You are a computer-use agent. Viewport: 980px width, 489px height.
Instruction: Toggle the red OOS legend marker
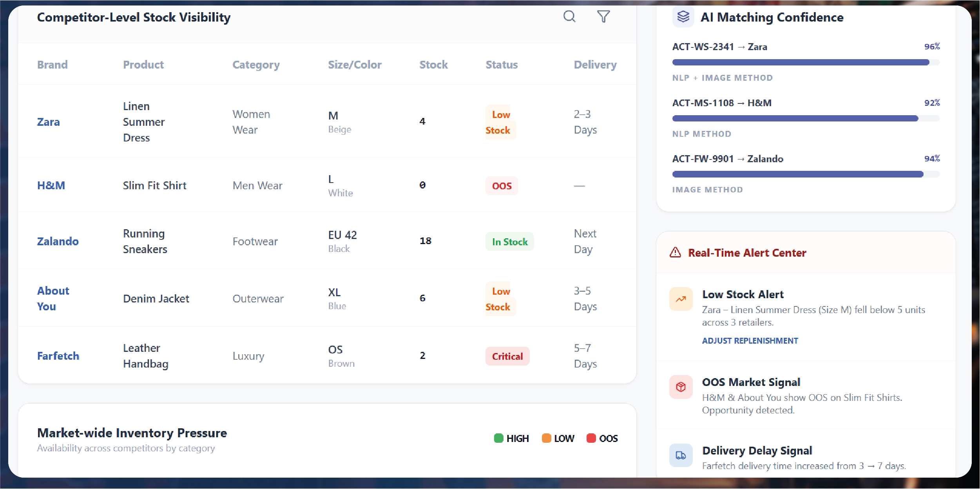pyautogui.click(x=591, y=438)
